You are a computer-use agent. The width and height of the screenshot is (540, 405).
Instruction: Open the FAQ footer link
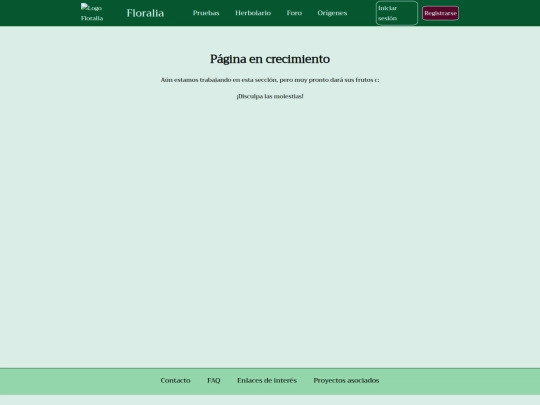214,381
